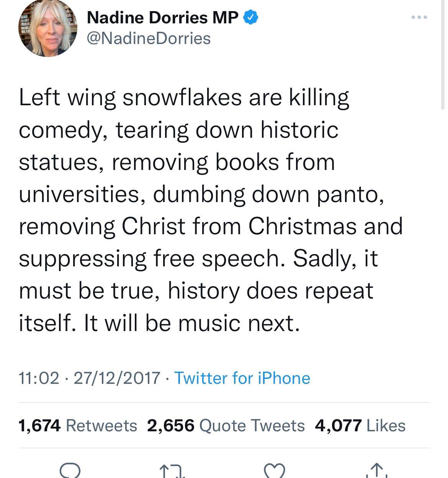
Task: Tap the retweet arrows icon
Action: pyautogui.click(x=172, y=471)
